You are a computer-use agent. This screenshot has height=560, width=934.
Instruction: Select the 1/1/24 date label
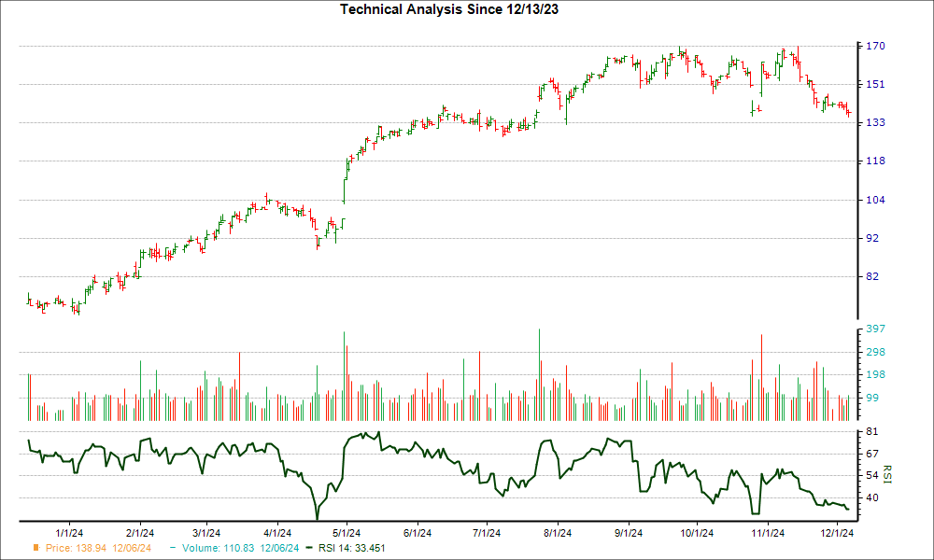pyautogui.click(x=69, y=532)
